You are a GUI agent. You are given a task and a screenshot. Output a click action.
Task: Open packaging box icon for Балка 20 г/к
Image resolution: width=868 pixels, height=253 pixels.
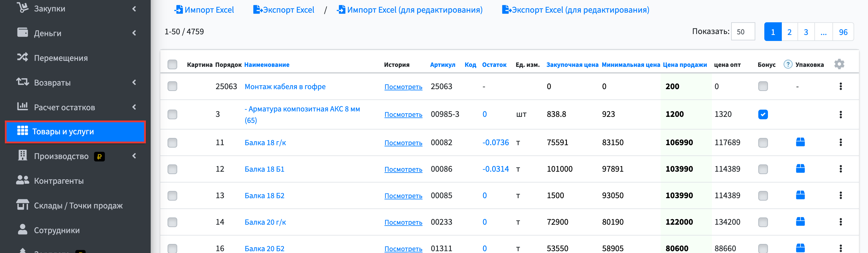pyautogui.click(x=800, y=222)
